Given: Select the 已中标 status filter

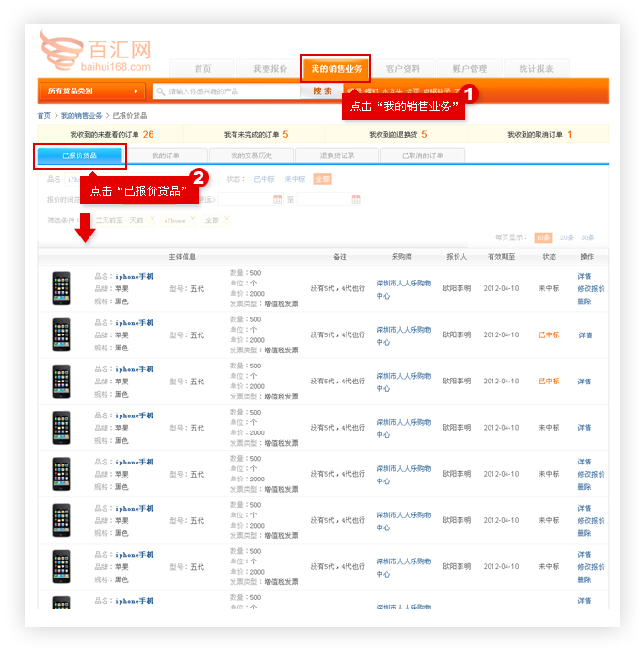Looking at the screenshot, I should click(x=264, y=178).
